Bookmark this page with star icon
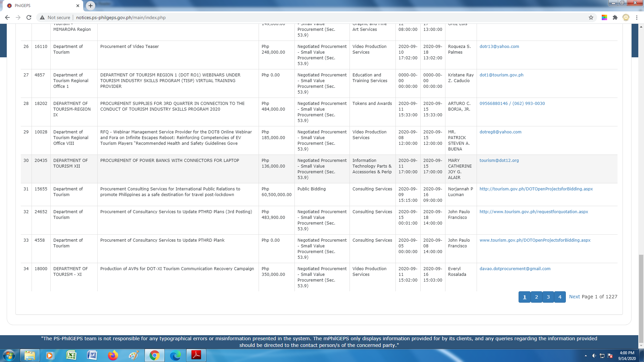The image size is (644, 362). click(591, 17)
